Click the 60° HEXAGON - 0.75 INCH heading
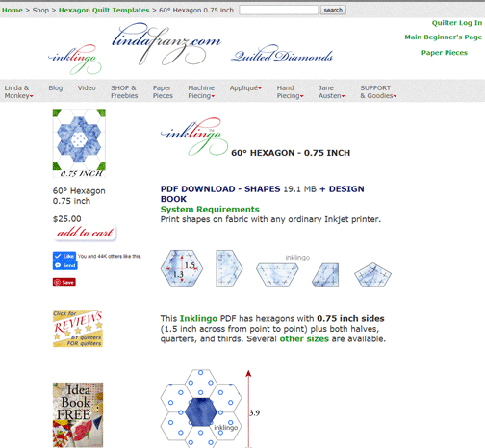 pos(291,153)
